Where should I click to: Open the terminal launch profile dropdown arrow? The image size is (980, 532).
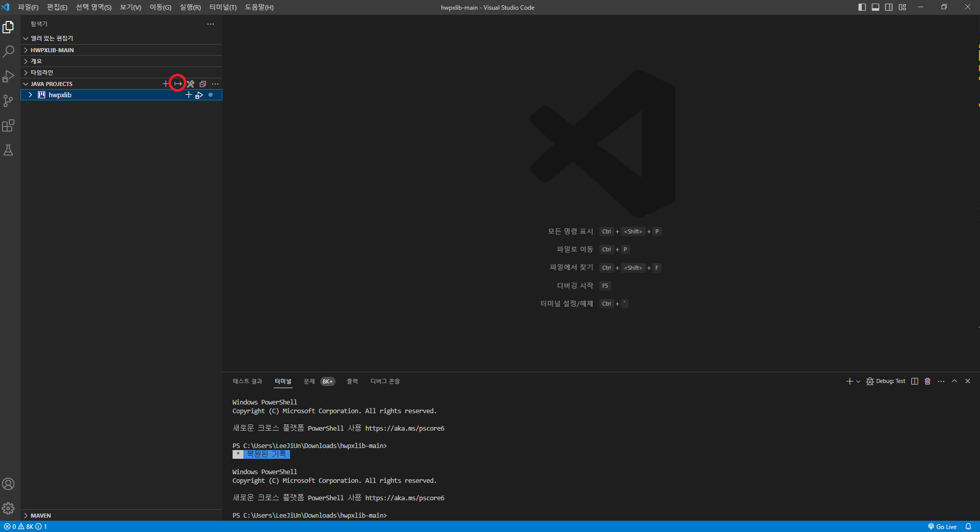859,381
